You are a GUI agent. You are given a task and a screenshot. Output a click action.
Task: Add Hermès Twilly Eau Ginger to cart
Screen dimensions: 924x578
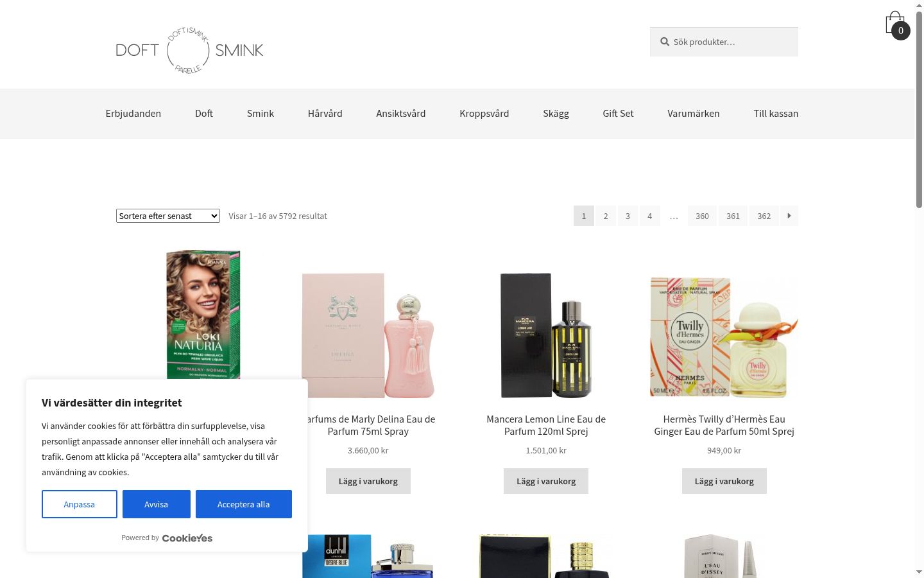pos(724,481)
